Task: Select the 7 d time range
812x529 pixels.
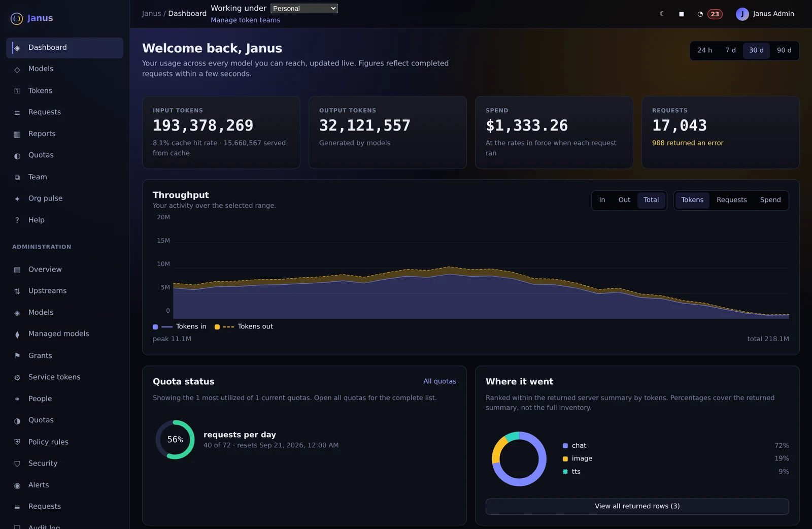Action: [x=730, y=50]
